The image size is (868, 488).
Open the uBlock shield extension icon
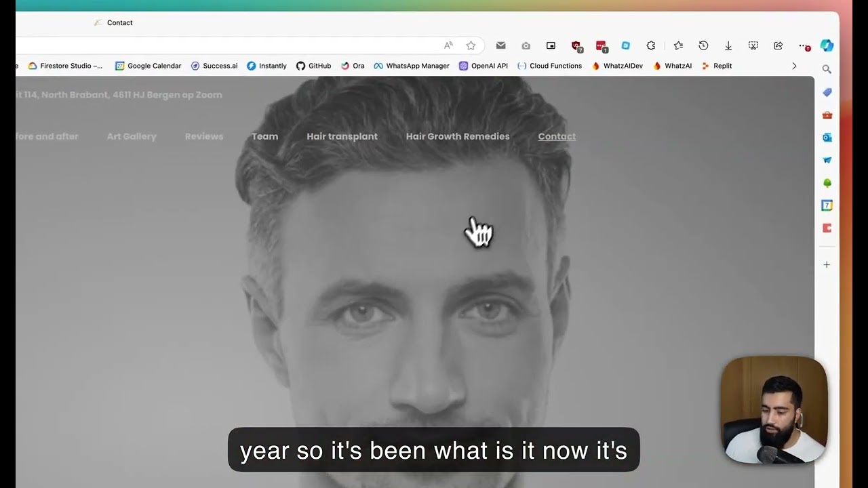click(576, 46)
